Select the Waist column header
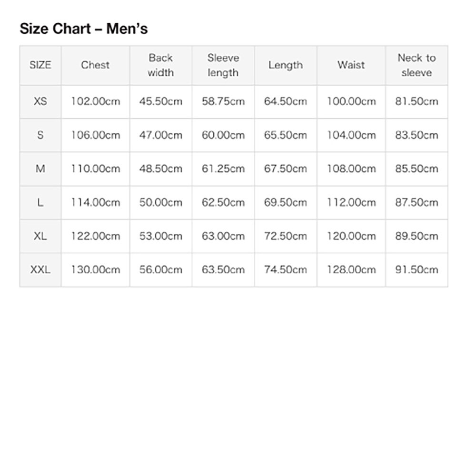This screenshot has height=476, width=476. [351, 65]
